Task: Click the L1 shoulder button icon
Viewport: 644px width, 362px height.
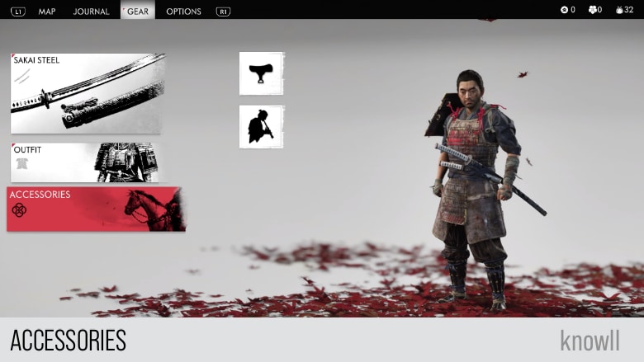Action: pyautogui.click(x=18, y=12)
